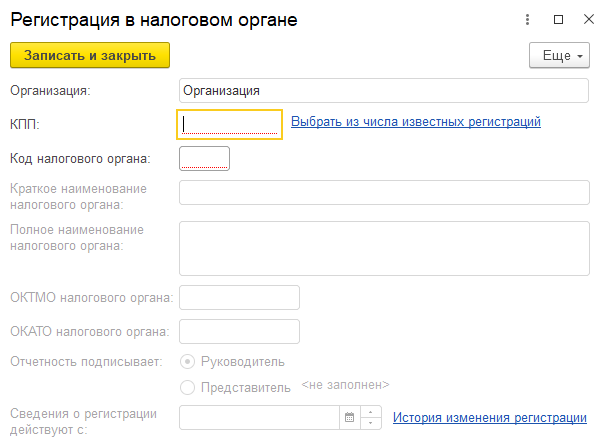Image resolution: width=608 pixels, height=447 pixels.
Task: Click the КПП label text
Action: coord(25,124)
